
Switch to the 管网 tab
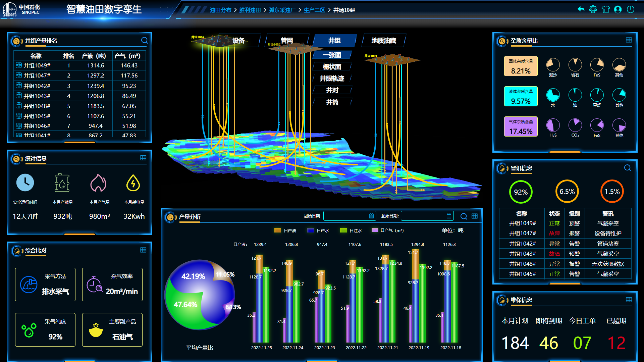[287, 41]
